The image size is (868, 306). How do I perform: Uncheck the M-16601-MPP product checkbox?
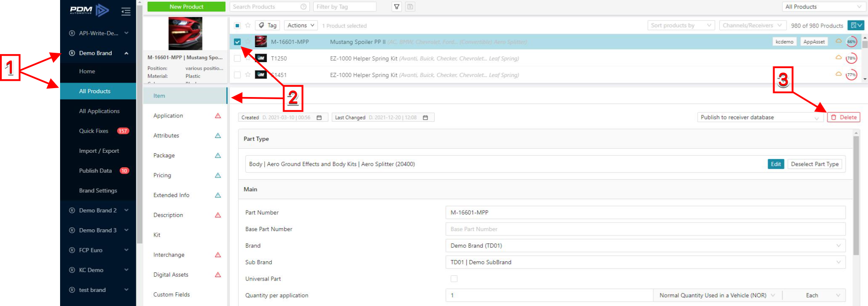point(237,42)
